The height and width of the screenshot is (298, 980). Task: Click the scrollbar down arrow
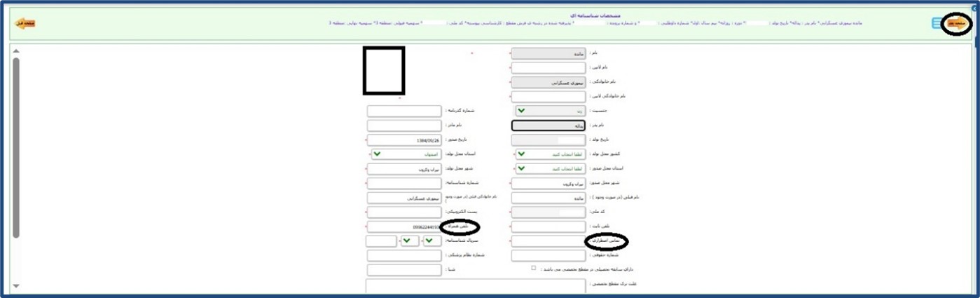(x=15, y=286)
